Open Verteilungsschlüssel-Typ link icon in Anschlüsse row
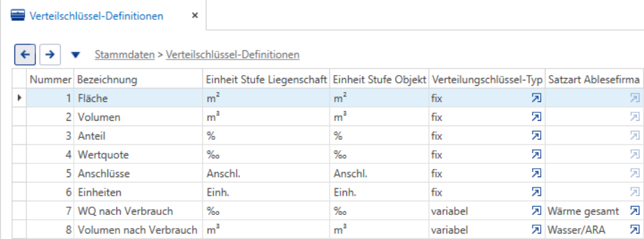This screenshot has height=239, width=644. 536,174
